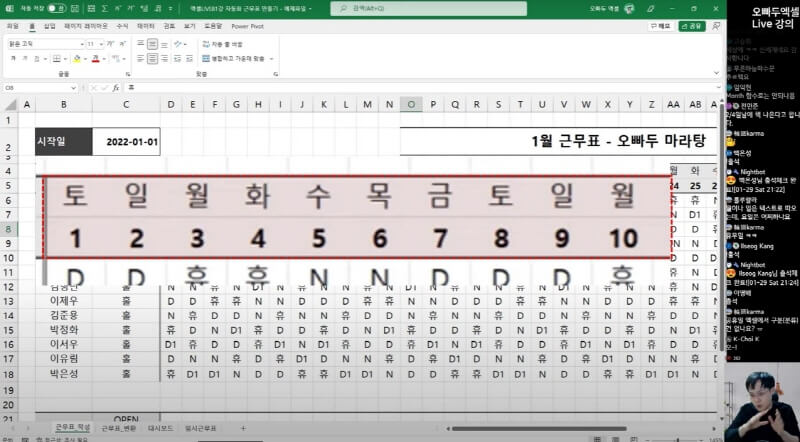Image resolution: width=800 pixels, height=442 pixels.
Task: Click the Normal view icon in status bar
Action: [597, 439]
